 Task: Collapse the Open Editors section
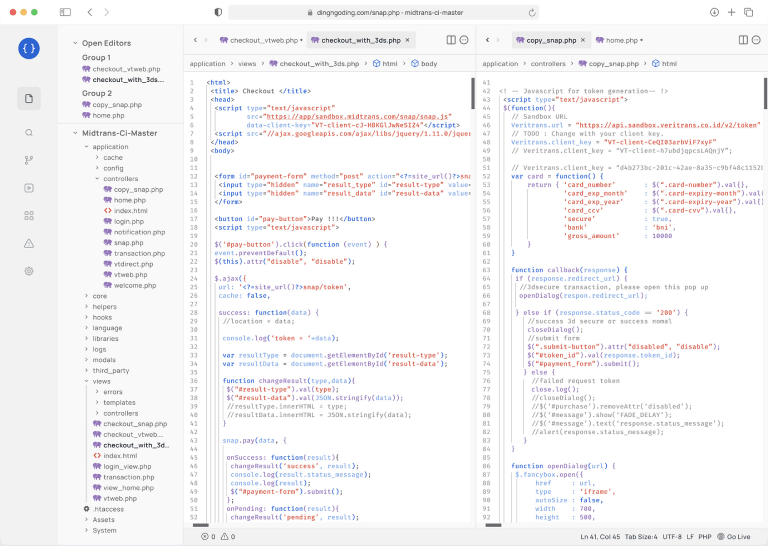75,43
